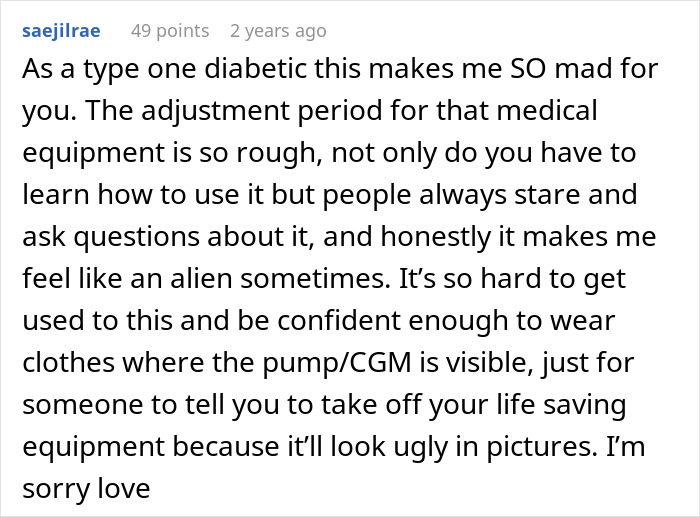
Task: Open the 2 years ago timestamp link
Action: [278, 31]
